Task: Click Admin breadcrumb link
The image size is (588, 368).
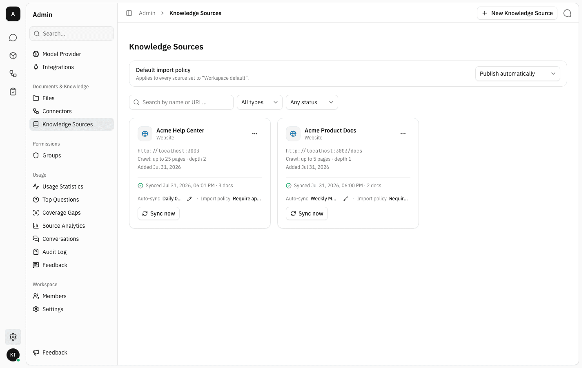Action: [147, 13]
